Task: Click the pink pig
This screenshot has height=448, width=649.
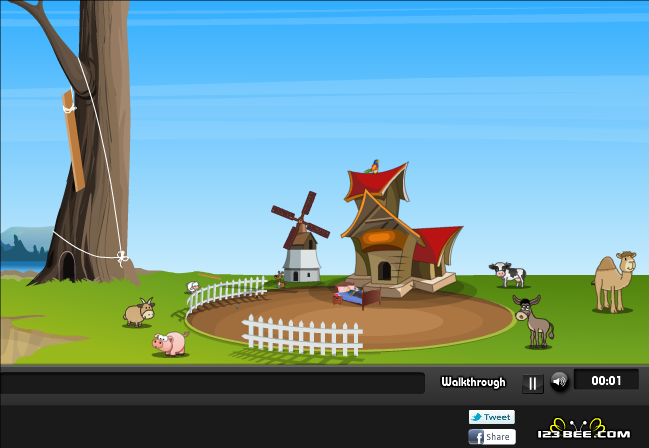Action: [171, 343]
